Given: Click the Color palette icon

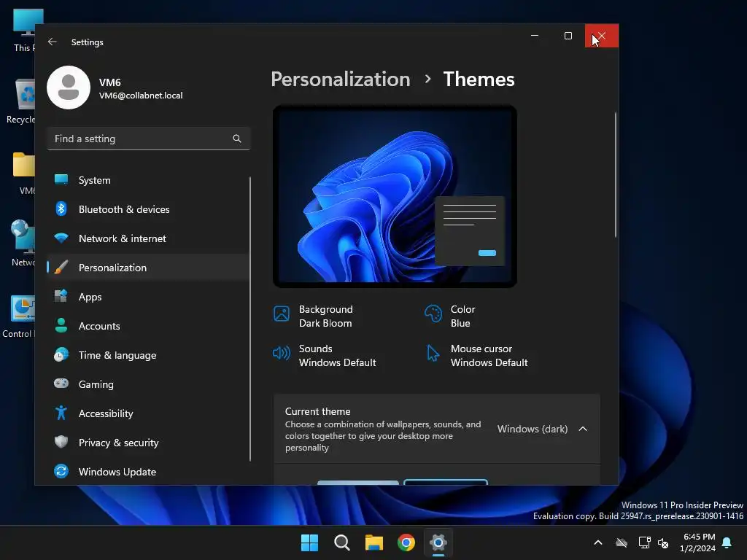Looking at the screenshot, I should click(433, 314).
